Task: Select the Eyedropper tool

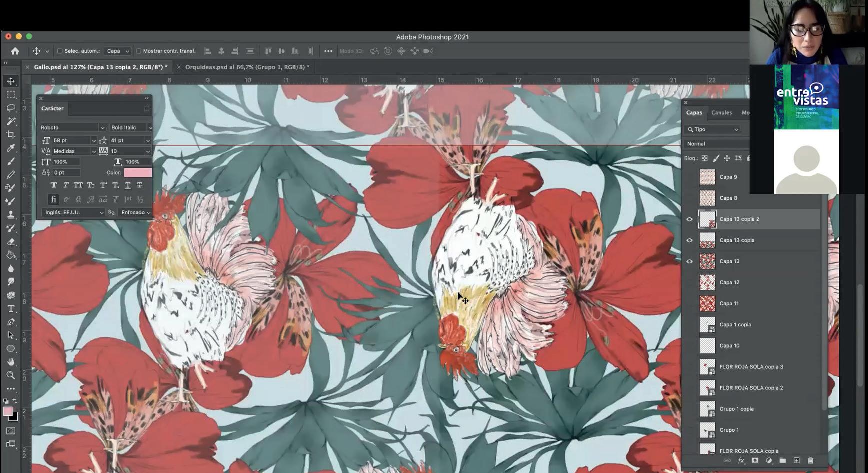Action: coord(11,148)
